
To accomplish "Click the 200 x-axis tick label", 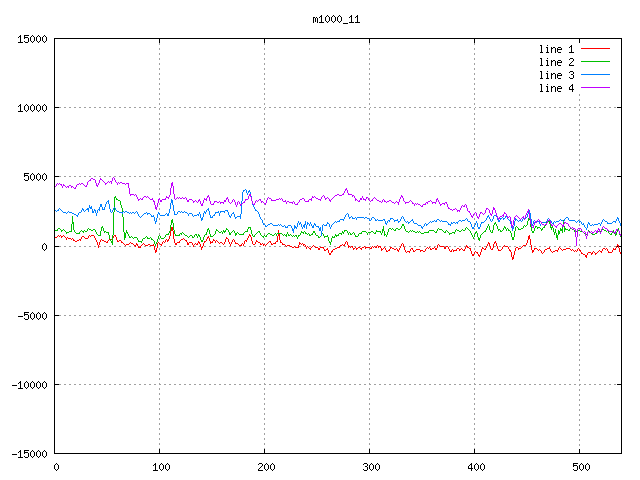I will [x=265, y=467].
